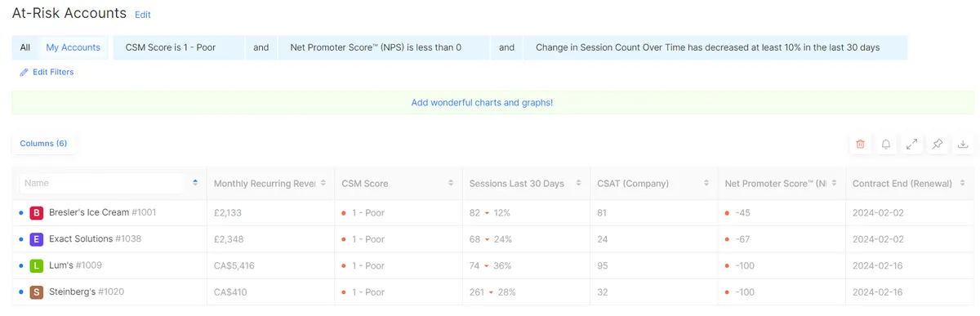The width and height of the screenshot is (980, 316).
Task: Click revenue value CA$410
Action: (x=229, y=292)
